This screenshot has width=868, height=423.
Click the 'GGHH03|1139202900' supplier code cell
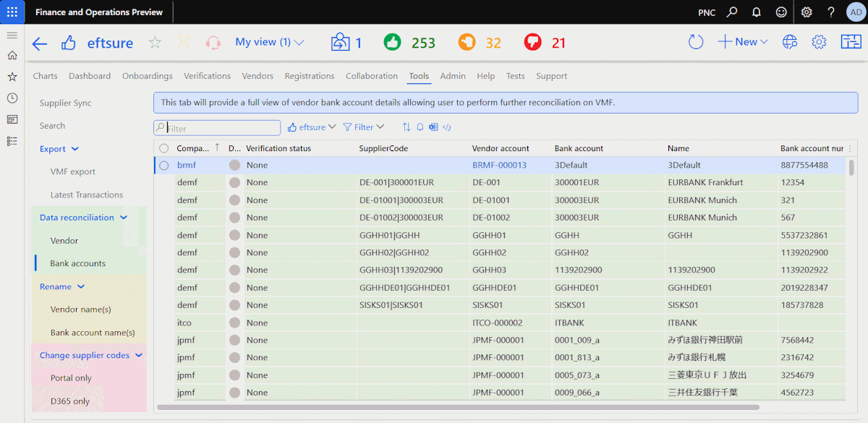pyautogui.click(x=413, y=270)
